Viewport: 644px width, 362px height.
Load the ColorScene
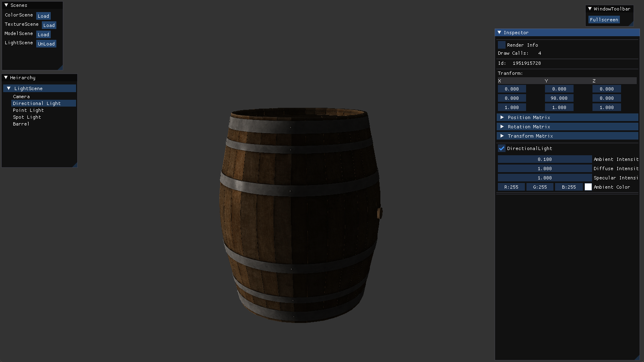tap(43, 16)
